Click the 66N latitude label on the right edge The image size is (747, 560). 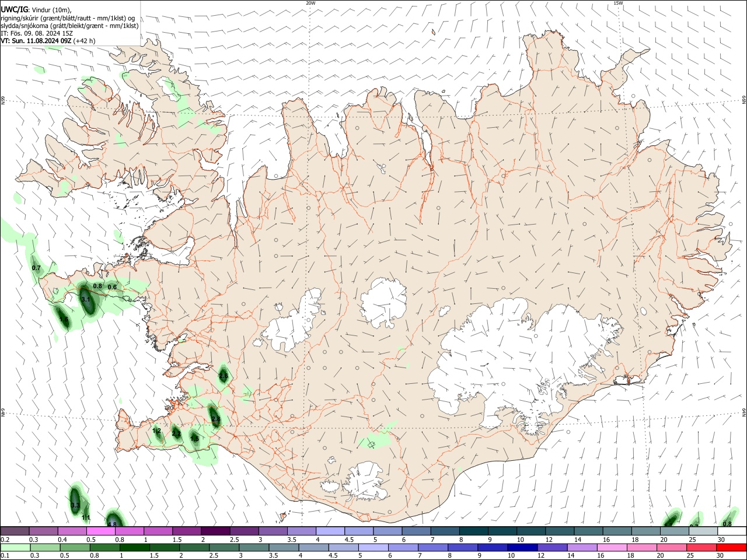pos(744,101)
